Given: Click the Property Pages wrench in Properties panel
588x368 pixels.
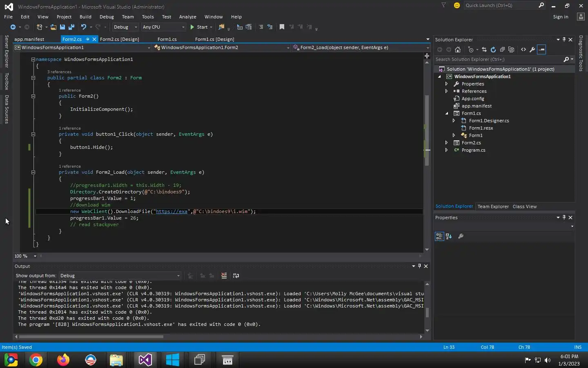Looking at the screenshot, I should tap(461, 236).
